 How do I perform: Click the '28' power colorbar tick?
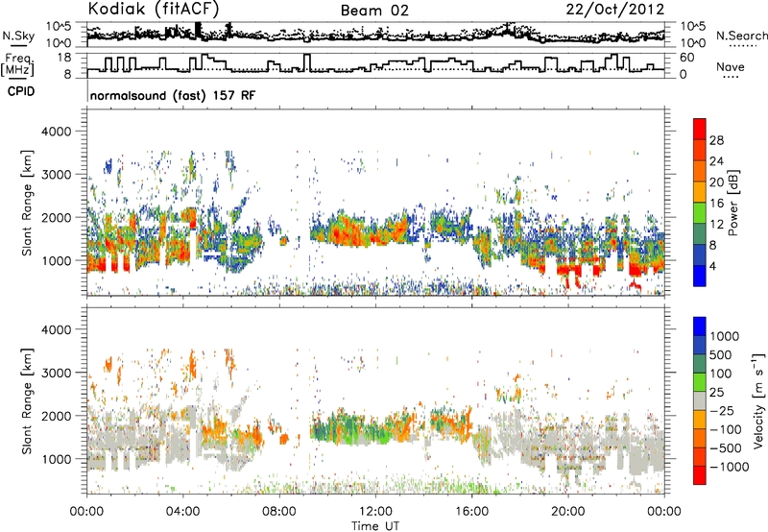[x=716, y=140]
